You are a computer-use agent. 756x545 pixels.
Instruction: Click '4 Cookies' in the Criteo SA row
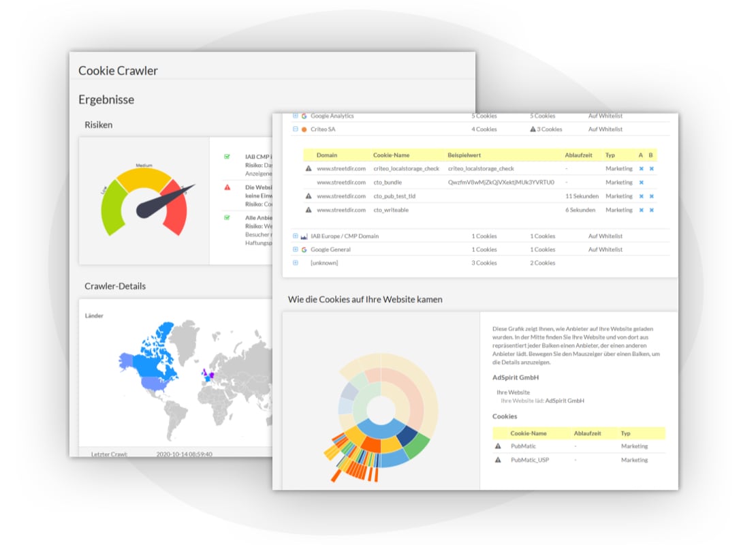coord(484,129)
